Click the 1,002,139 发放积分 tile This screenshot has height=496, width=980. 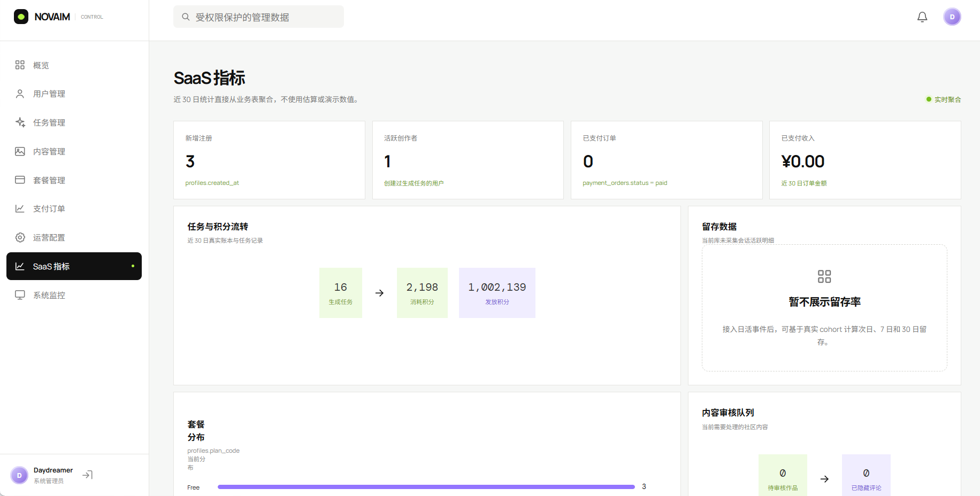pos(497,293)
